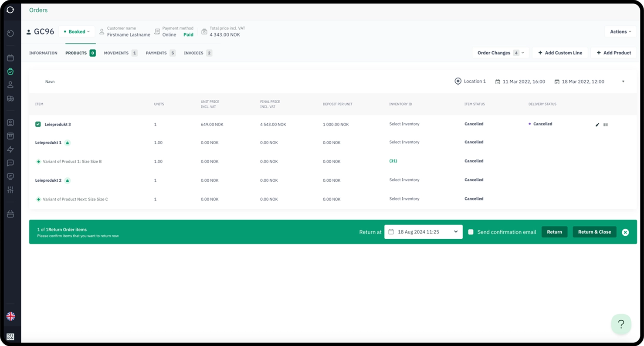644x346 pixels.
Task: Open the help question mark bubble
Action: point(621,324)
